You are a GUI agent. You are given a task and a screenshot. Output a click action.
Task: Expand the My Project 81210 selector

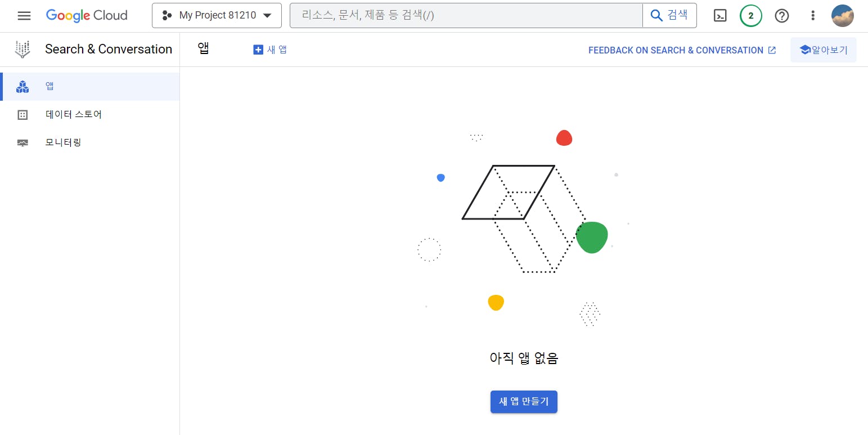click(217, 15)
